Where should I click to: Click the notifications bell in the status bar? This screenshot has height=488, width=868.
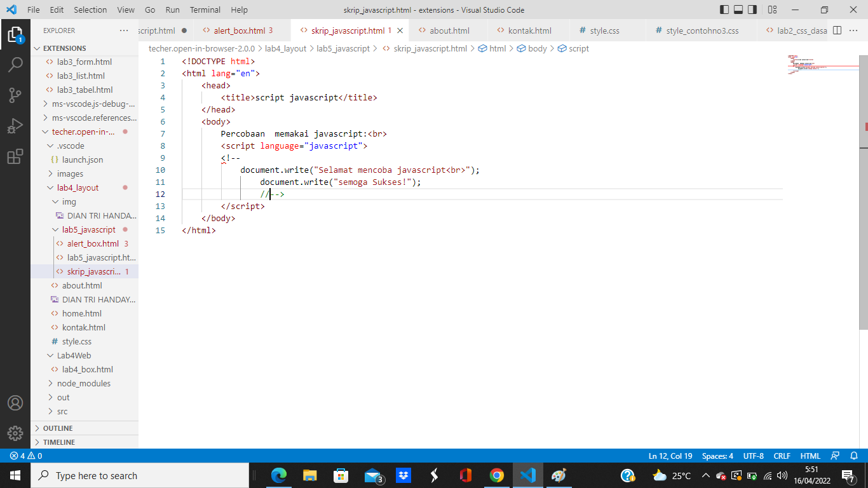click(853, 456)
